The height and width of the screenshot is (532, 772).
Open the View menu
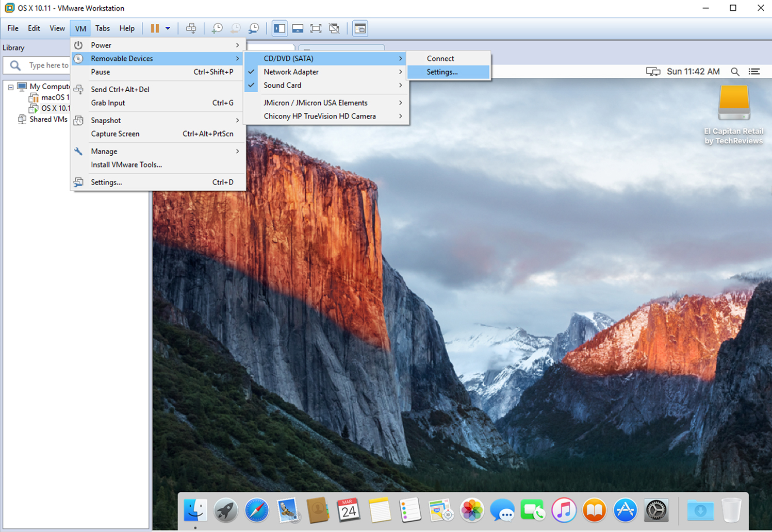(57, 28)
